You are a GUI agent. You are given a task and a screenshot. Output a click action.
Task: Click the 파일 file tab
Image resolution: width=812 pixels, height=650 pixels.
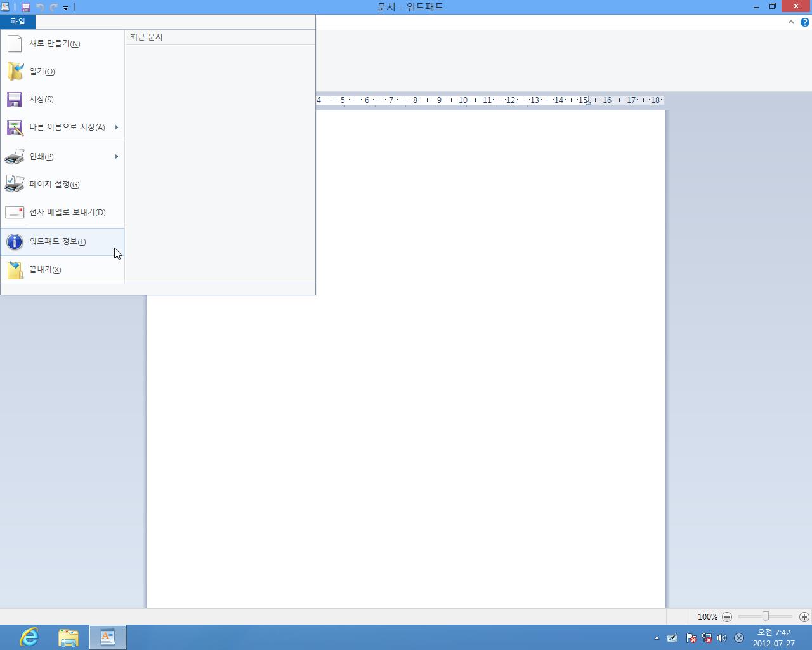click(18, 22)
